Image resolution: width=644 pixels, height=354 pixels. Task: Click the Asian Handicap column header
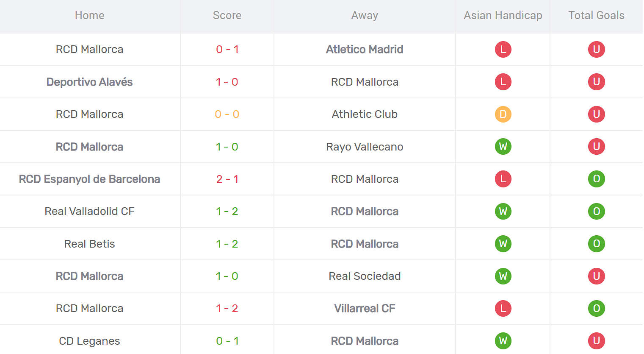coord(503,15)
